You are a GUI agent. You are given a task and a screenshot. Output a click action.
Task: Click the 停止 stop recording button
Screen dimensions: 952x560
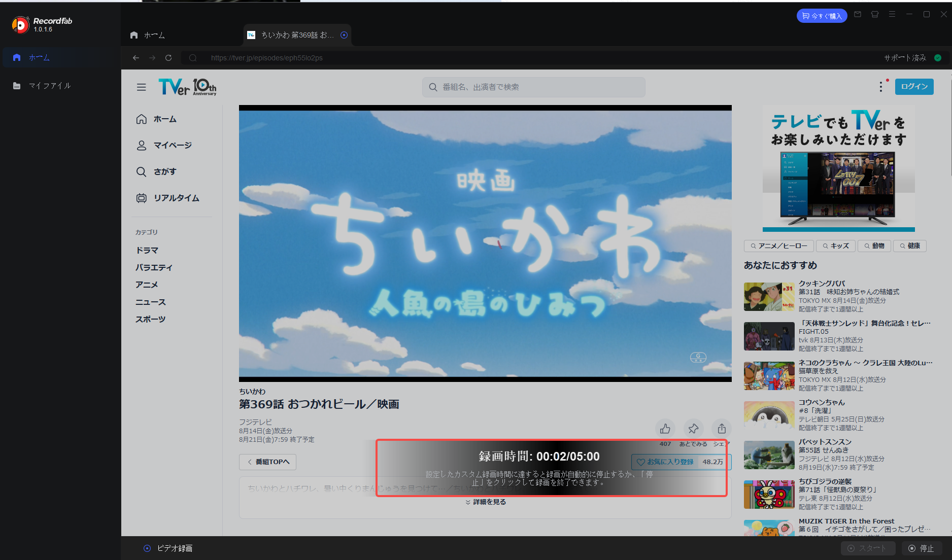pyautogui.click(x=922, y=548)
